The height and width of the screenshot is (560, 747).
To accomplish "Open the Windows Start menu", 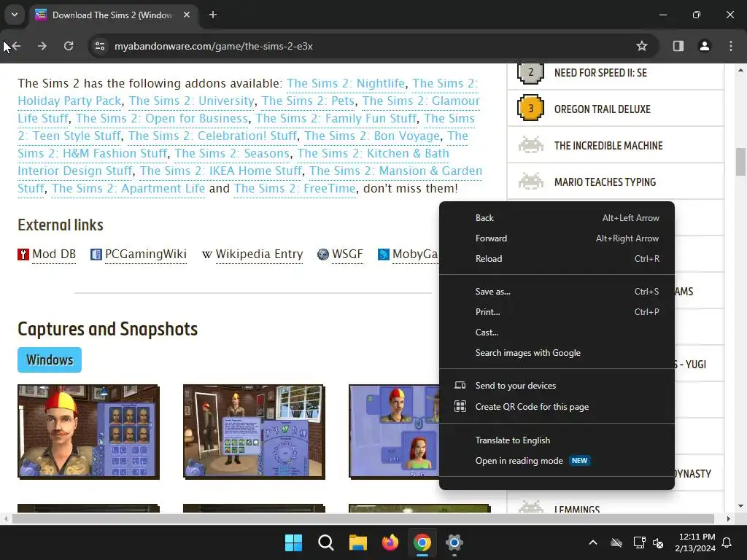I will pyautogui.click(x=293, y=542).
